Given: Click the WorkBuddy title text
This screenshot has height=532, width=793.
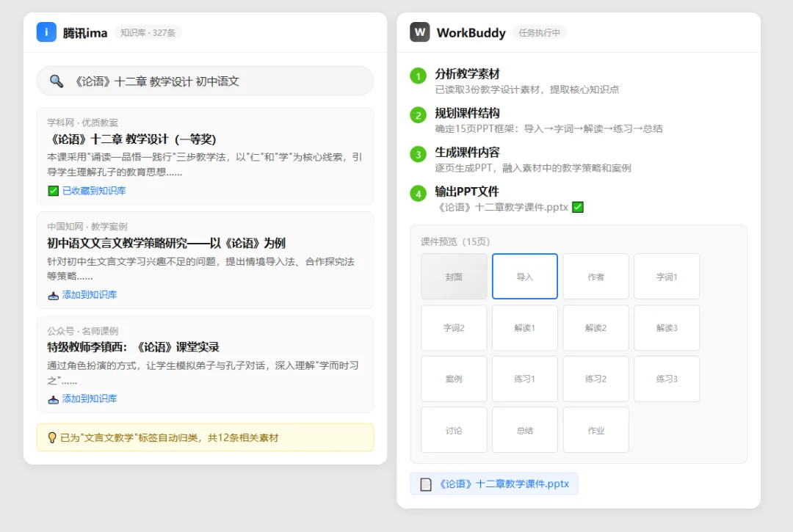Looking at the screenshot, I should coord(471,33).
